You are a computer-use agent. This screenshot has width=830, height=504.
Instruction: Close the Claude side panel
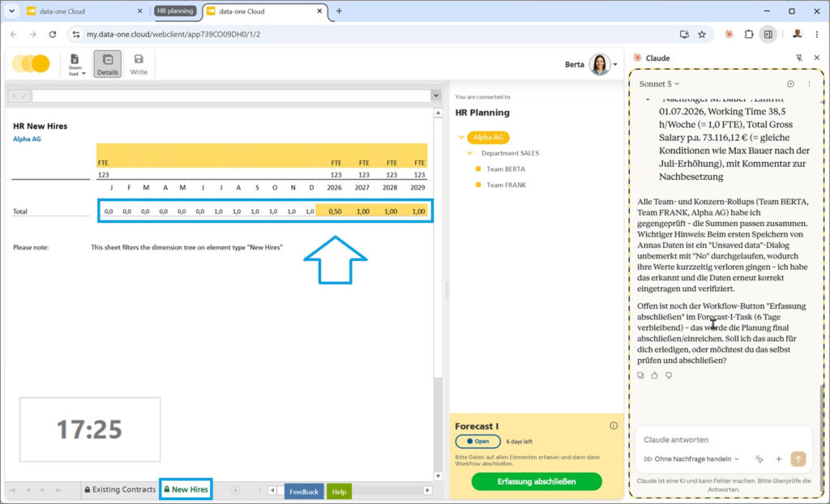coord(817,58)
